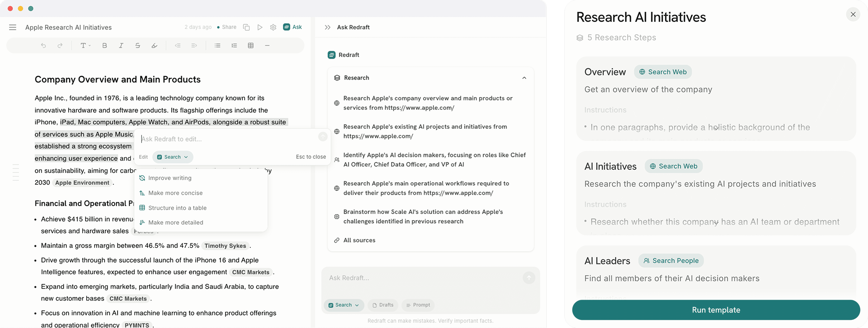
Task: Apply strikethrough formatting
Action: click(x=137, y=45)
